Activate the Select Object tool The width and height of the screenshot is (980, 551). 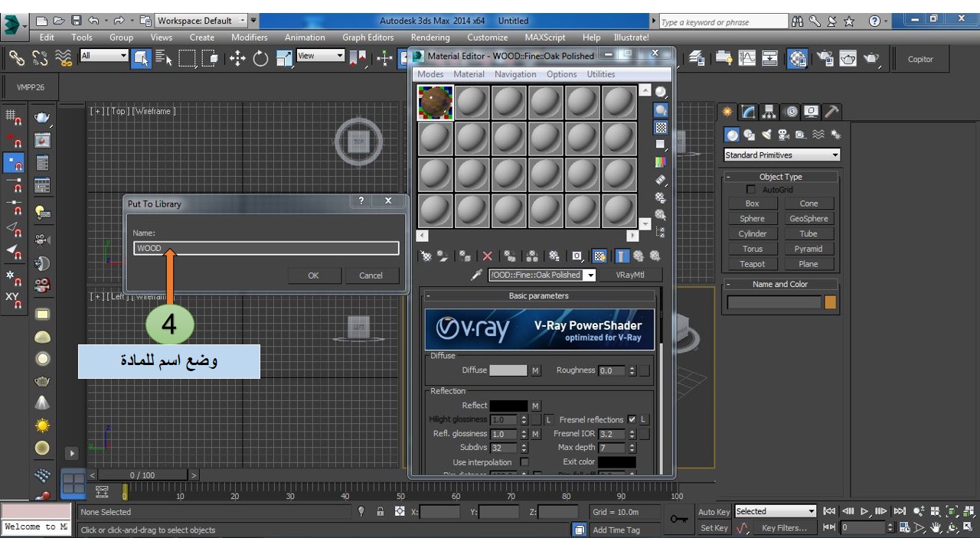click(x=141, y=57)
